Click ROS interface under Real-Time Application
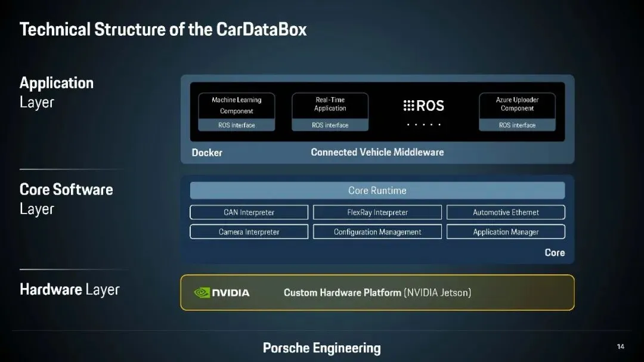This screenshot has width=644, height=362. [330, 125]
